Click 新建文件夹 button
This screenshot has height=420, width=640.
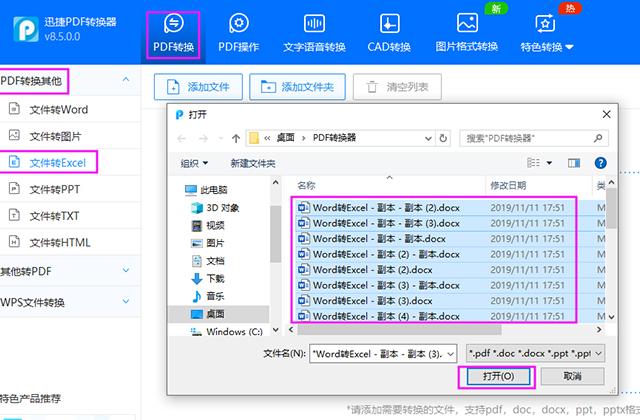click(253, 163)
